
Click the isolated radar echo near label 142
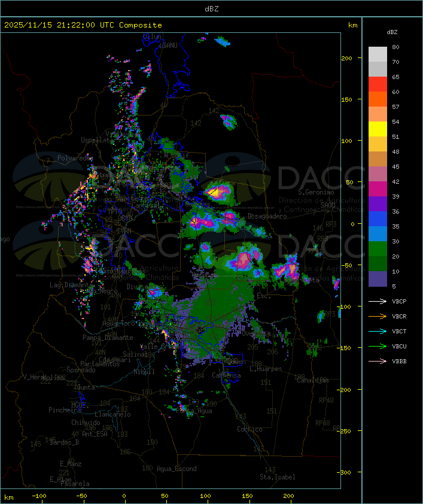click(229, 122)
